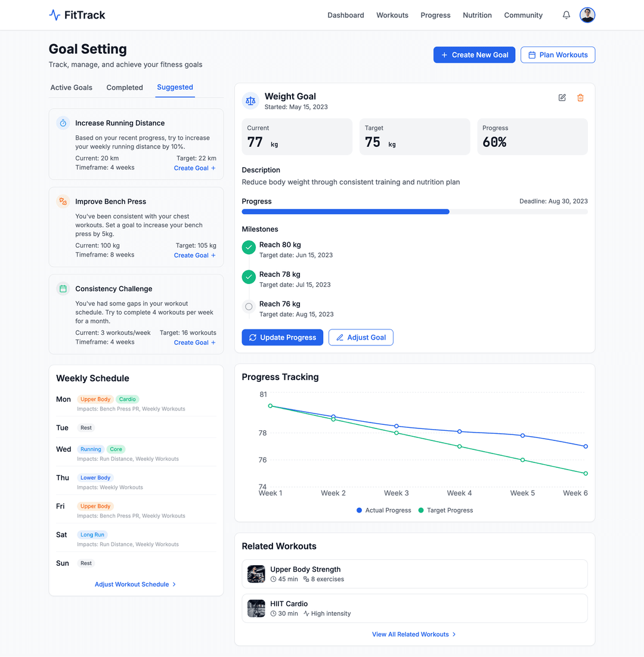
Task: Open View All Related Workouts
Action: [x=414, y=634]
